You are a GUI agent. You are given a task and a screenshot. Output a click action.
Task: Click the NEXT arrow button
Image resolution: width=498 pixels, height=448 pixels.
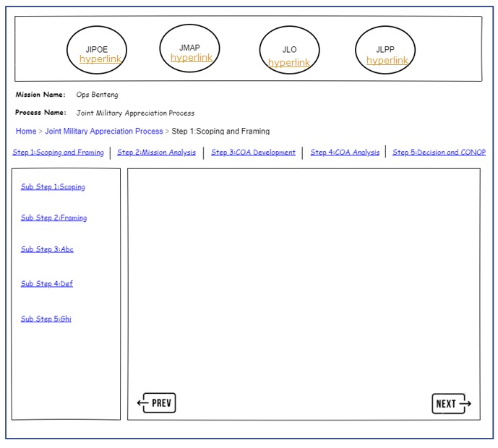(x=451, y=403)
